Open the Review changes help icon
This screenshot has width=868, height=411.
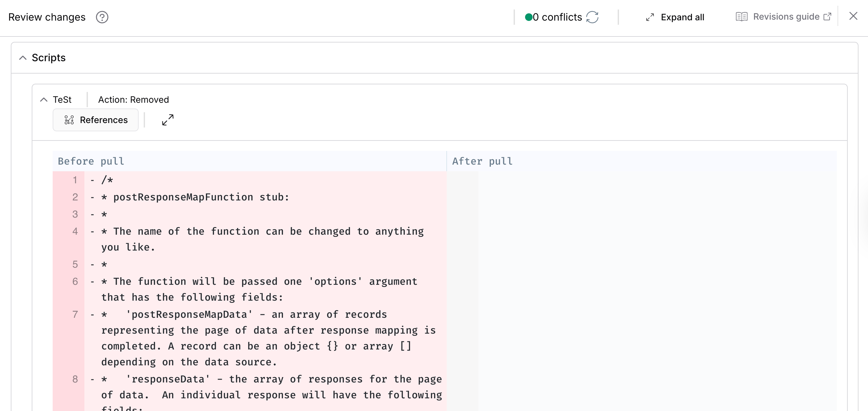102,17
